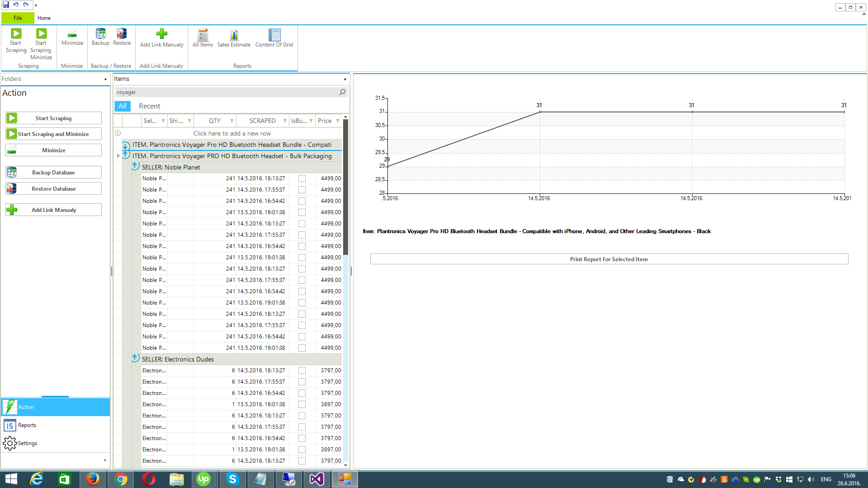
Task: Switch to the Home ribbon tab
Action: tap(44, 18)
